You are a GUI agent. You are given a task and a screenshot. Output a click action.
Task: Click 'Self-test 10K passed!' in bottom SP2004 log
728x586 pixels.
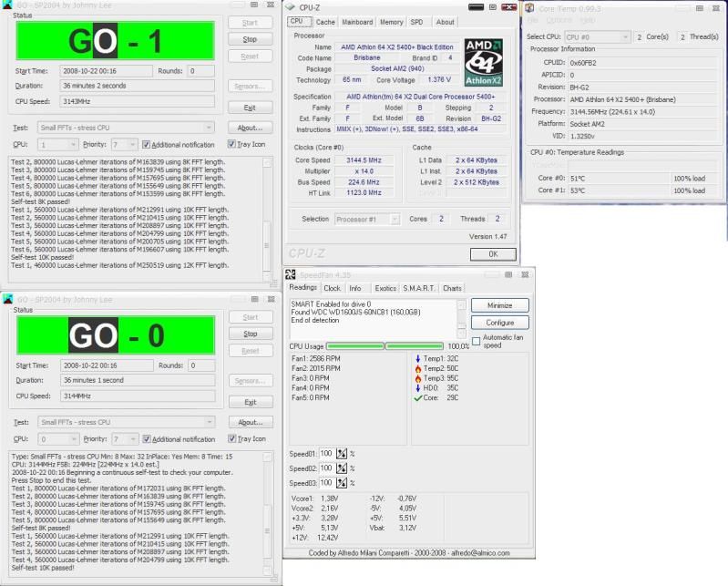pos(43,568)
